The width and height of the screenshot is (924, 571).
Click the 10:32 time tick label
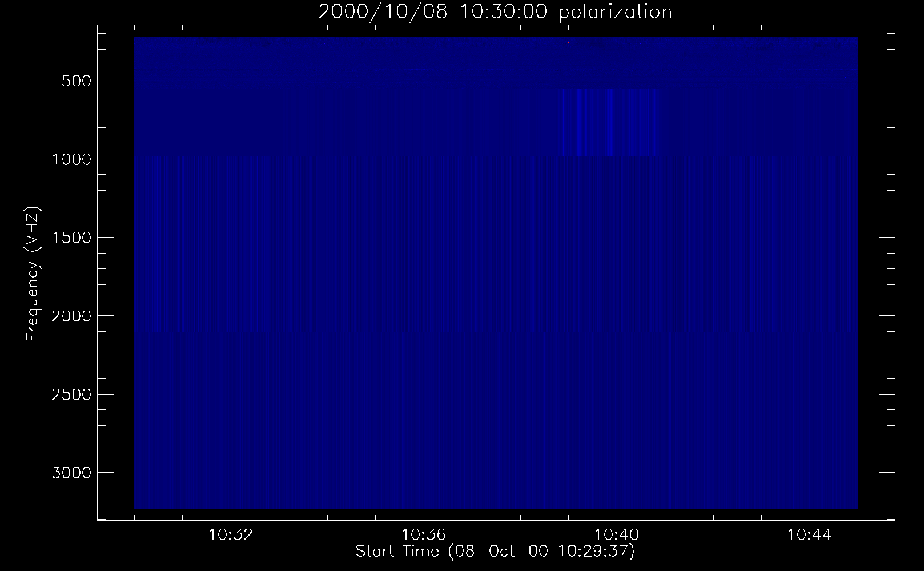[231, 536]
